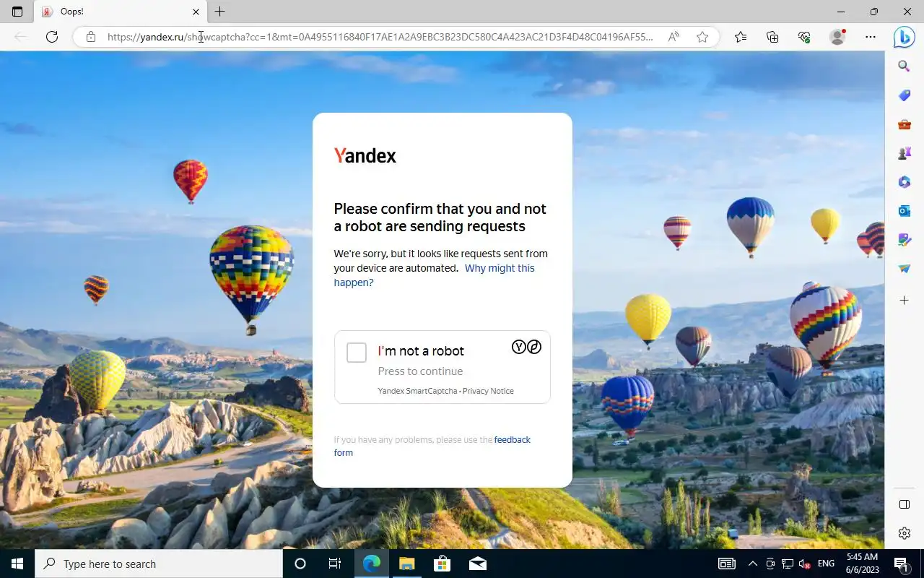Open sidebar Games chess piece icon
The height and width of the screenshot is (578, 924).
pos(904,153)
